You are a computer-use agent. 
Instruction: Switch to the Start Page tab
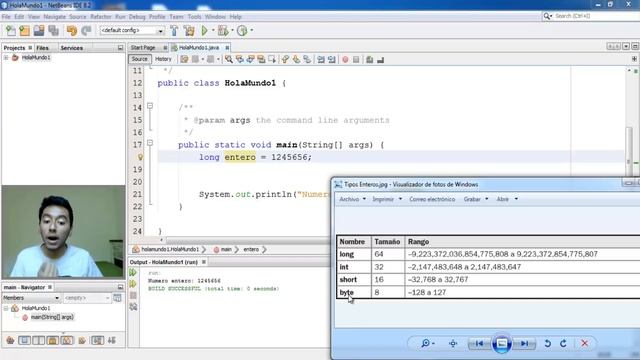143,48
